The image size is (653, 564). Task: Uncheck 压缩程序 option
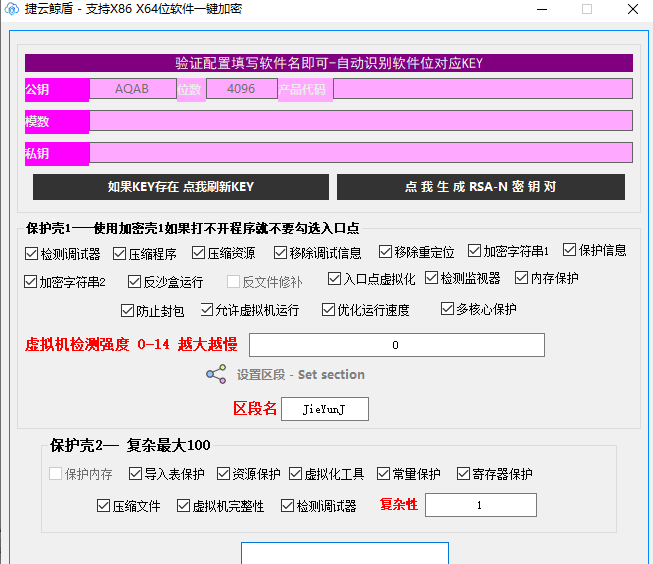click(120, 253)
